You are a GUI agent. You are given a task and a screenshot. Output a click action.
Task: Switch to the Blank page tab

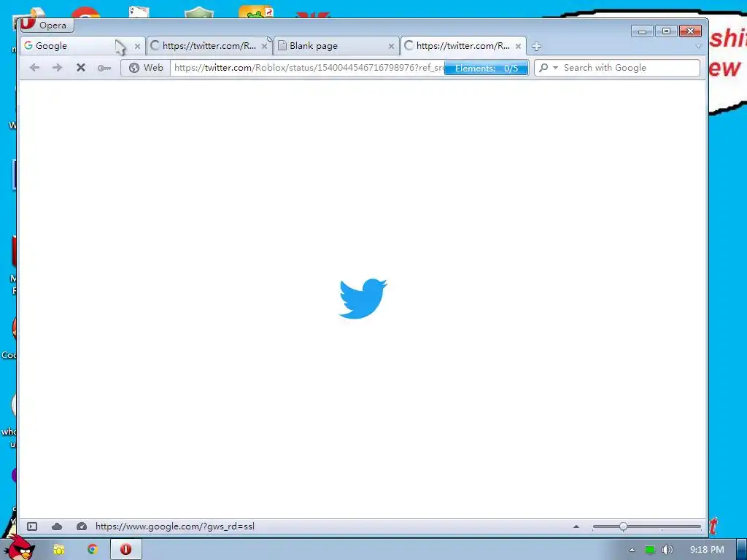[x=336, y=46]
